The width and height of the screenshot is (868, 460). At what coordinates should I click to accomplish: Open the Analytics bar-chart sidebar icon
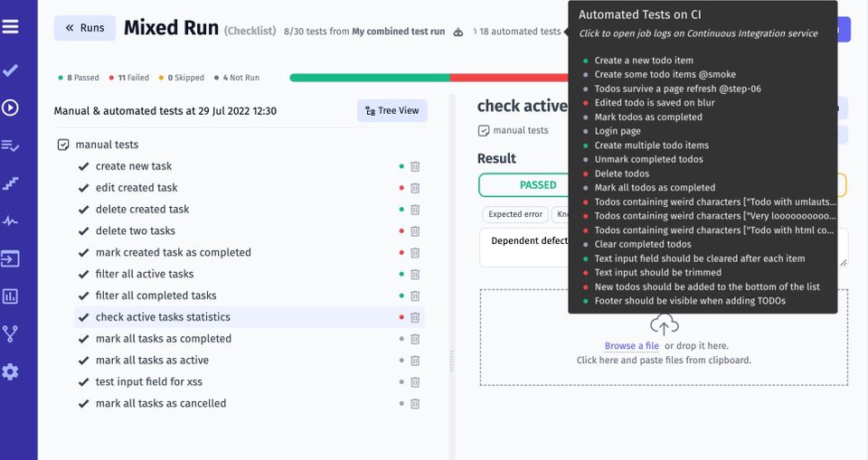tap(10, 296)
